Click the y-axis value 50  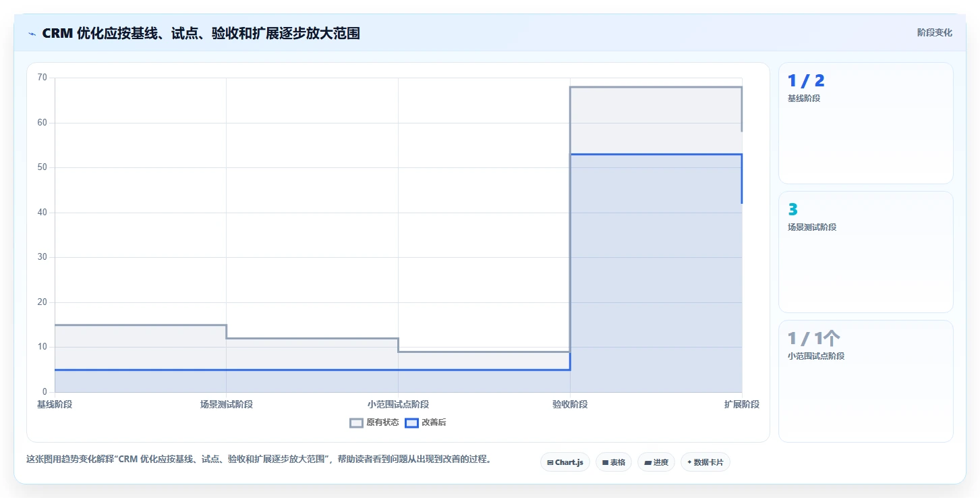click(x=42, y=167)
